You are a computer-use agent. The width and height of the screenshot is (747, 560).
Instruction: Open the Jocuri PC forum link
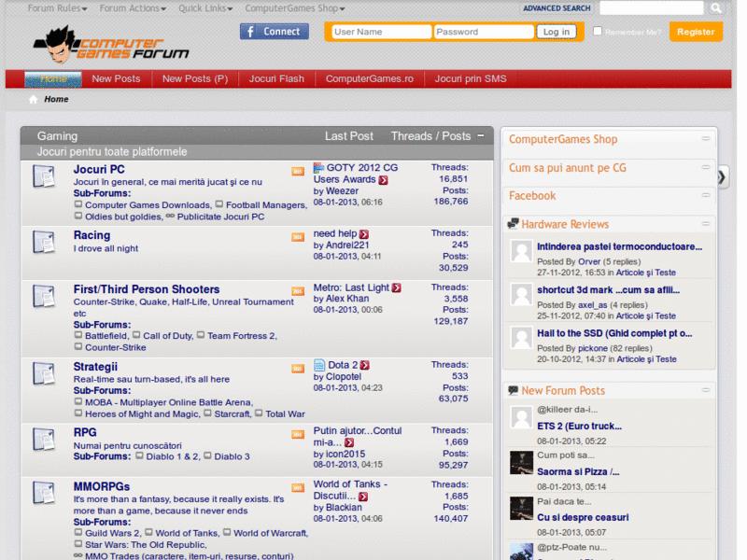point(99,170)
